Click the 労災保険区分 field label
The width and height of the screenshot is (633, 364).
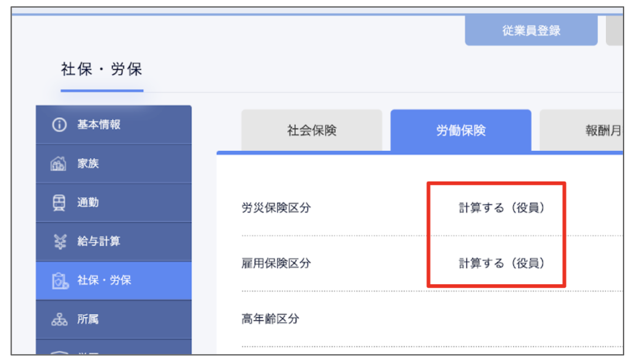(x=276, y=208)
